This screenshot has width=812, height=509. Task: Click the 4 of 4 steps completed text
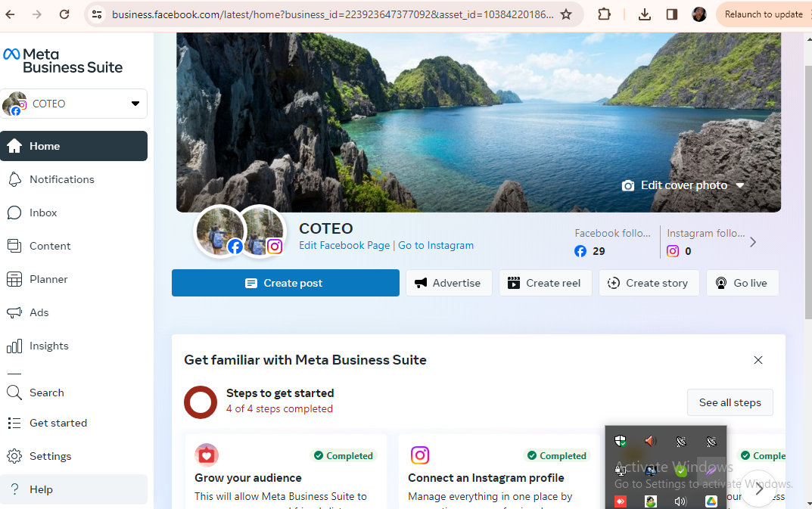pyautogui.click(x=280, y=408)
